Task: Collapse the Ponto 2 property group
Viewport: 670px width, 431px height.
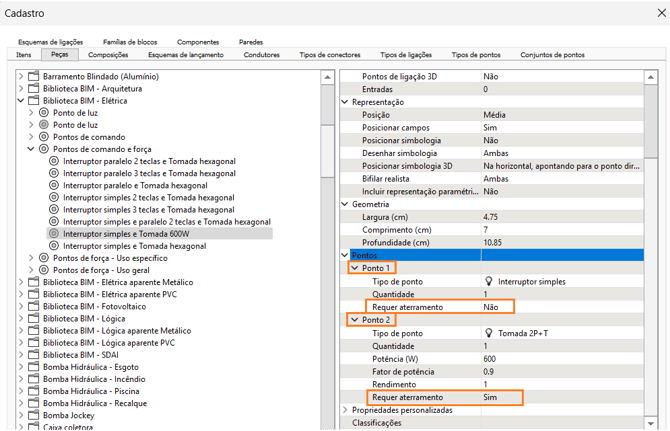Action: coord(353,320)
